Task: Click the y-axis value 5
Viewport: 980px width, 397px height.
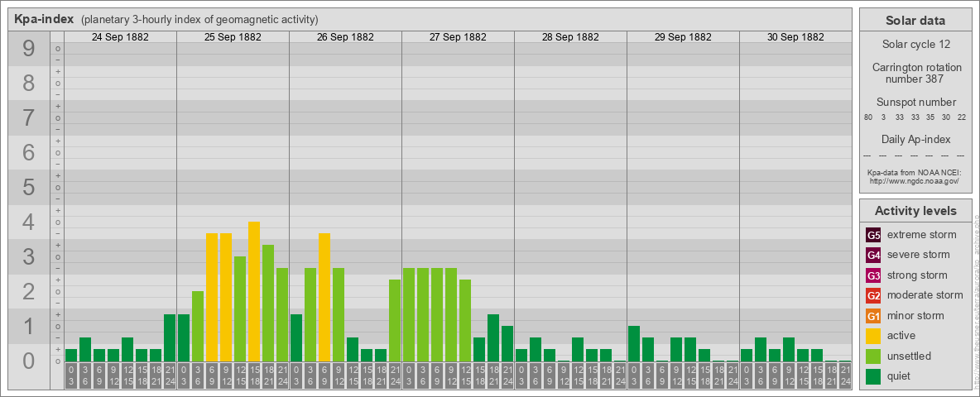Action: [28, 187]
